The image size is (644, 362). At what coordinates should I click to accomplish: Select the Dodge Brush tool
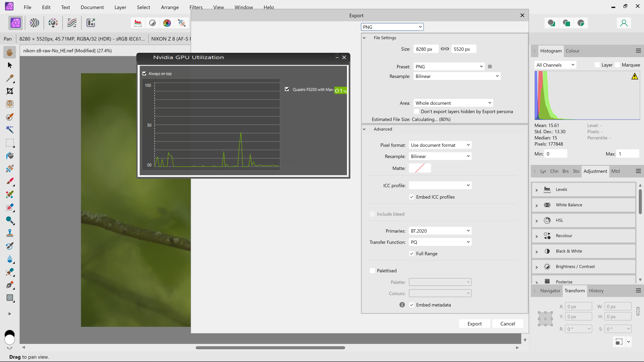click(x=10, y=220)
